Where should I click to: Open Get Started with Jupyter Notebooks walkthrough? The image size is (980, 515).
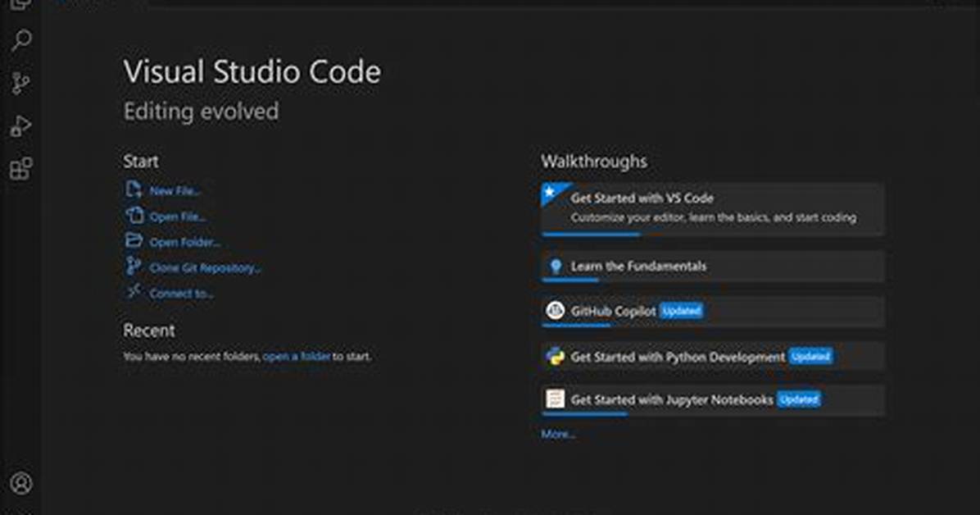pos(713,400)
